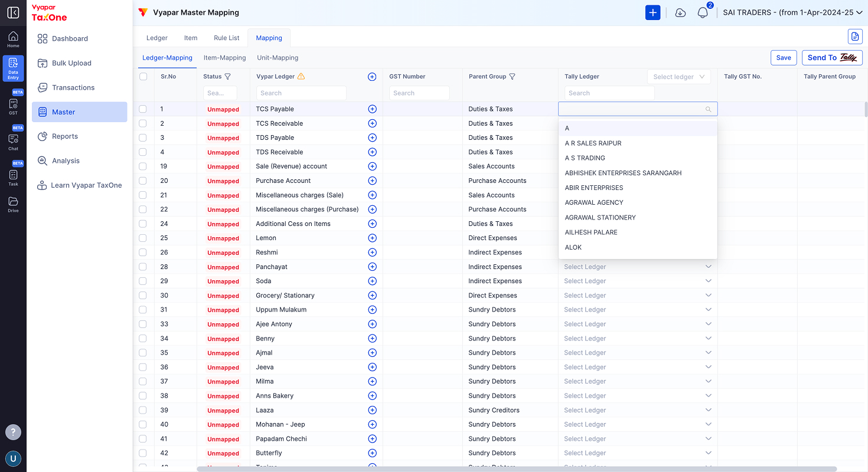The image size is (868, 472).
Task: Check the TCS Payable row checkbox
Action: [143, 109]
